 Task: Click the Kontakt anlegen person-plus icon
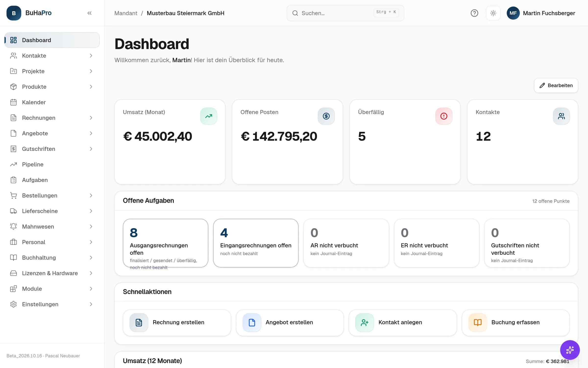(365, 322)
